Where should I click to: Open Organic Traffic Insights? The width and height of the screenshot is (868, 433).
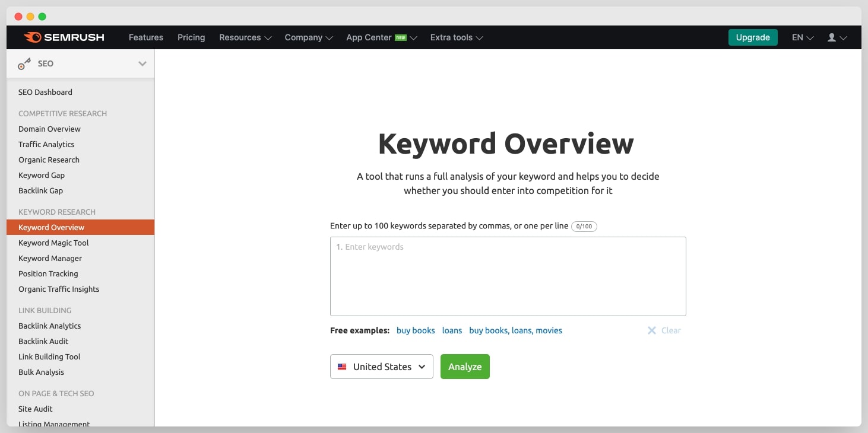(x=59, y=289)
